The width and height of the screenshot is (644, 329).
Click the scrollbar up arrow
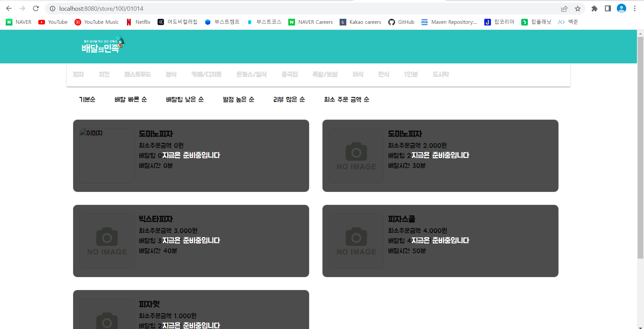click(640, 33)
